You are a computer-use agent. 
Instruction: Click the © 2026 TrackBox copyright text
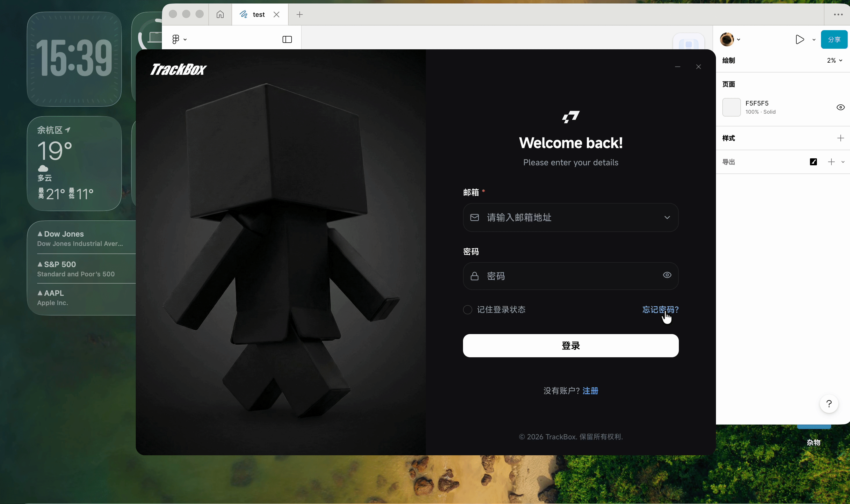(x=570, y=437)
